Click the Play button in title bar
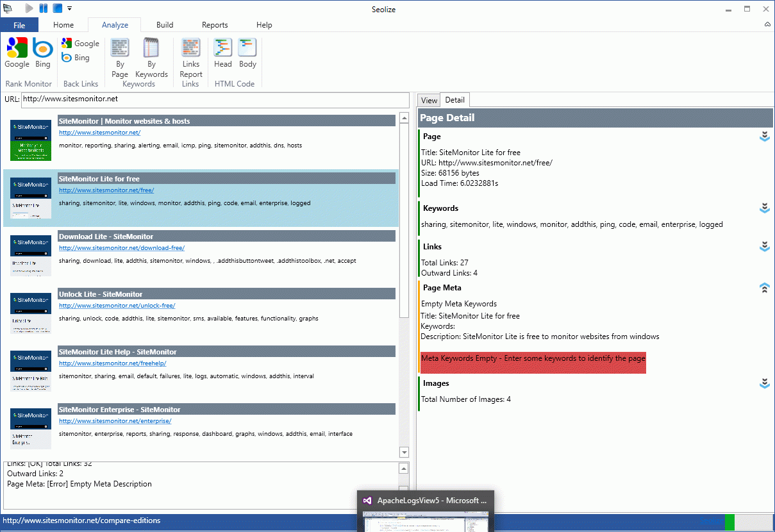Screen dimensions: 775x532 pyautogui.click(x=29, y=8)
